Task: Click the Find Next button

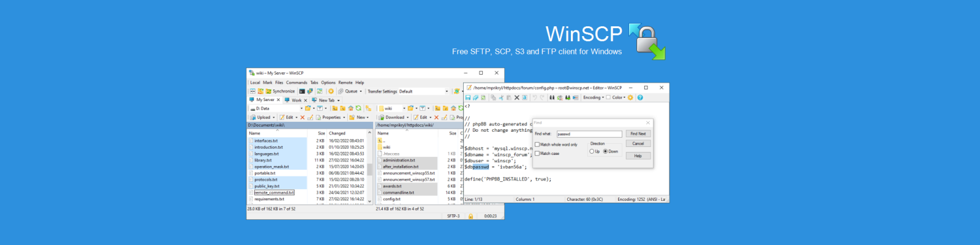Action: click(638, 134)
